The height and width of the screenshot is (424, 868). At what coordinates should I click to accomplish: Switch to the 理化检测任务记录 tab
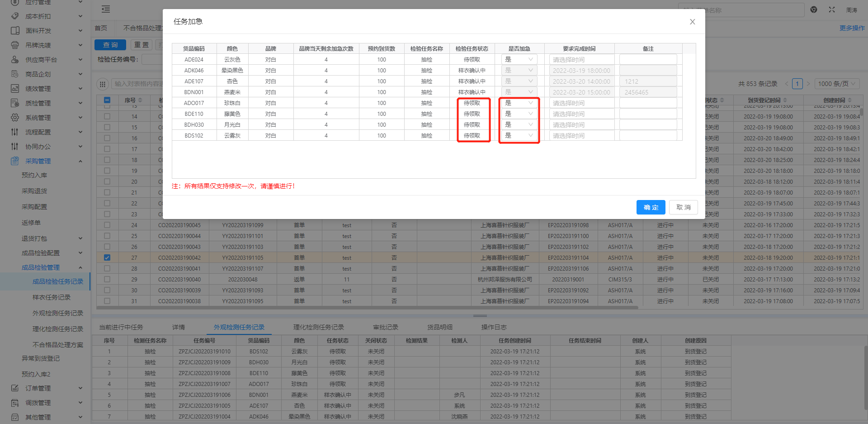[318, 327]
